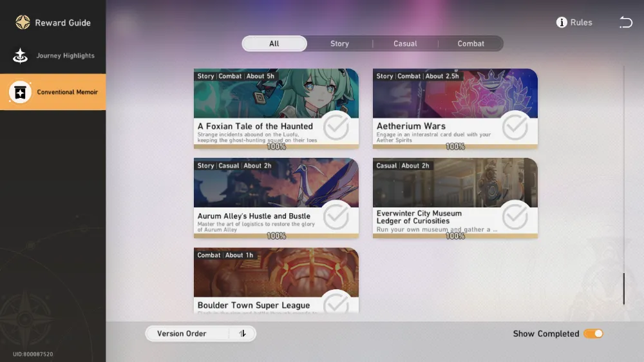Click completed checkmark on Aetherium Wars card
The width and height of the screenshot is (644, 362).
click(515, 126)
